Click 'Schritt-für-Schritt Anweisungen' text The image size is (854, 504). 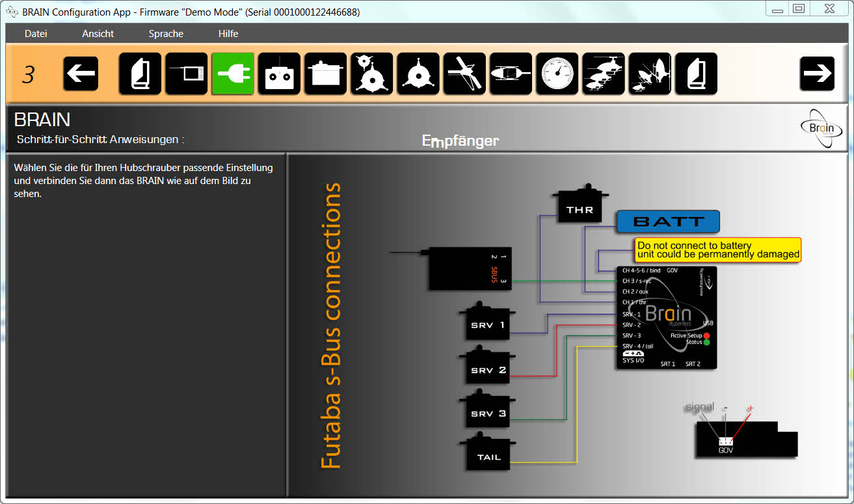(101, 139)
